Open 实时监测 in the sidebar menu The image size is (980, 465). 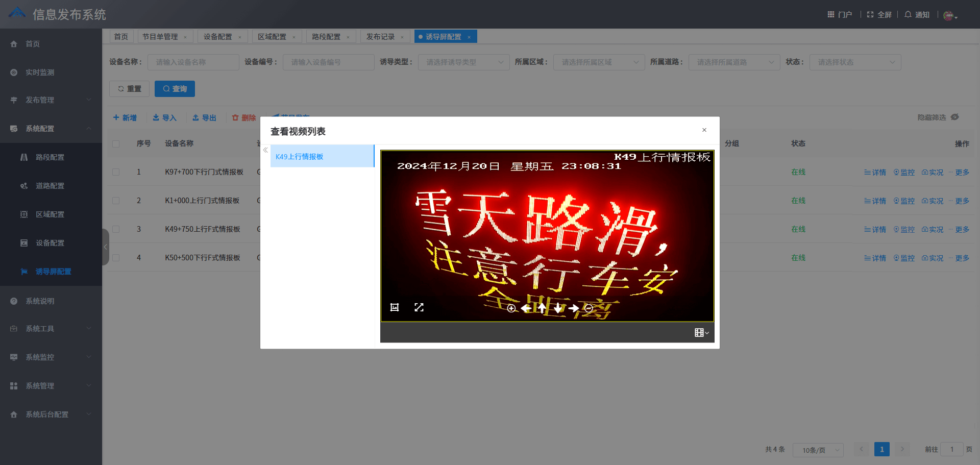pos(39,72)
